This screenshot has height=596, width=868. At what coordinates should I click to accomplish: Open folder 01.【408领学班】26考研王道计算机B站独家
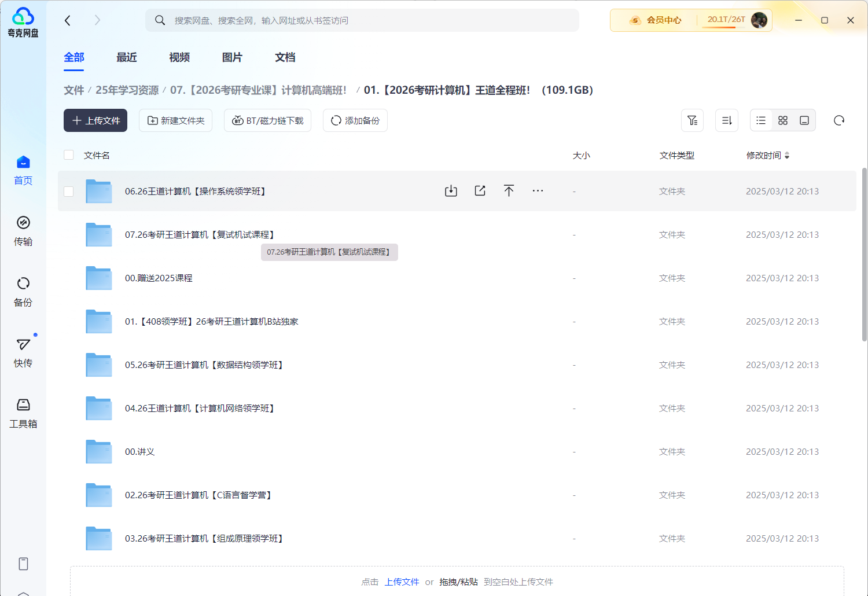[212, 321]
